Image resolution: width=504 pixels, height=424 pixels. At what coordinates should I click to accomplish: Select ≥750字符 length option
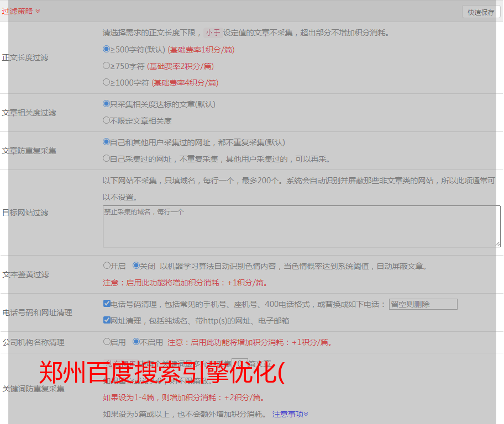[106, 66]
